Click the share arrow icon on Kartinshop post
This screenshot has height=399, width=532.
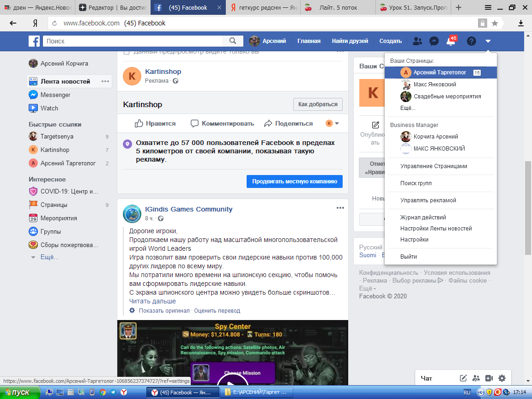coord(268,123)
